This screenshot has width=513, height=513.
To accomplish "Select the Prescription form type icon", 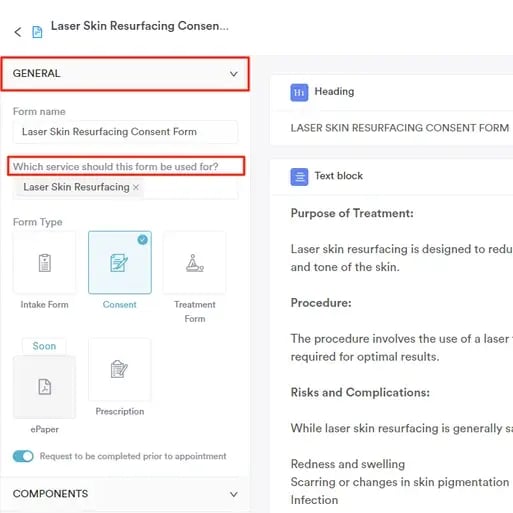I will 120,369.
